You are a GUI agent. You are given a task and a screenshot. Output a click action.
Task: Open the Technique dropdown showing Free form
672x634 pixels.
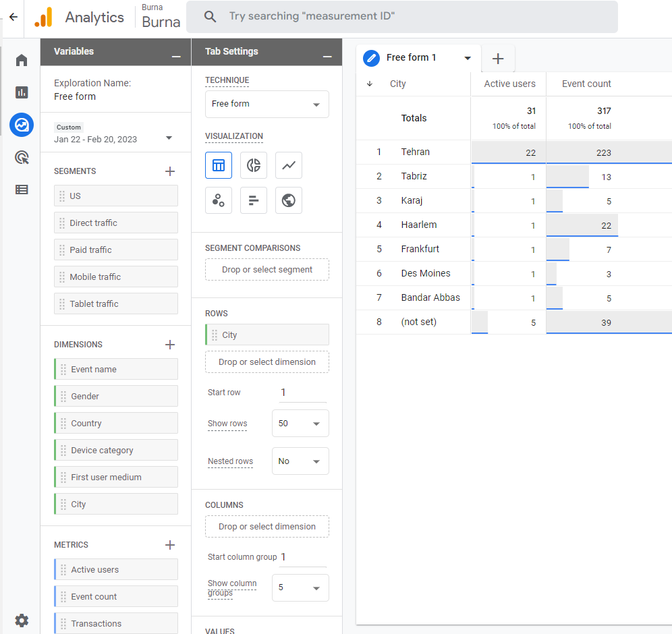(x=267, y=104)
